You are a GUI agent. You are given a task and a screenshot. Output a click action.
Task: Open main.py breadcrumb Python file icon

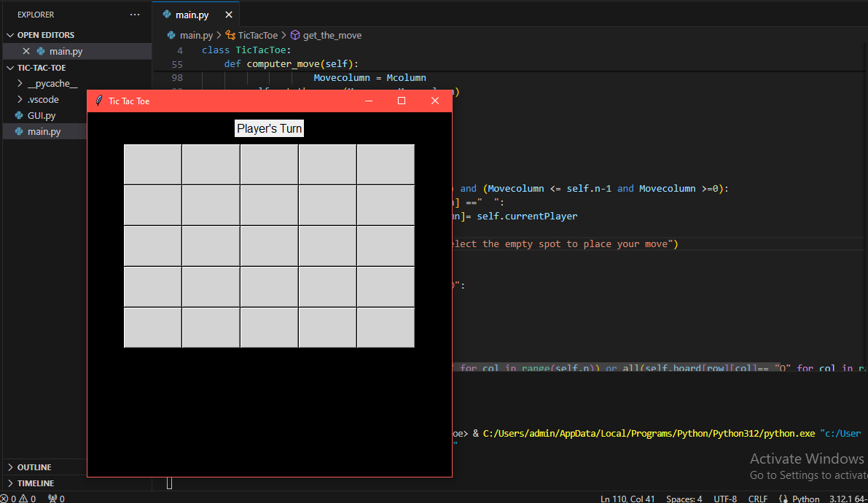tap(170, 34)
